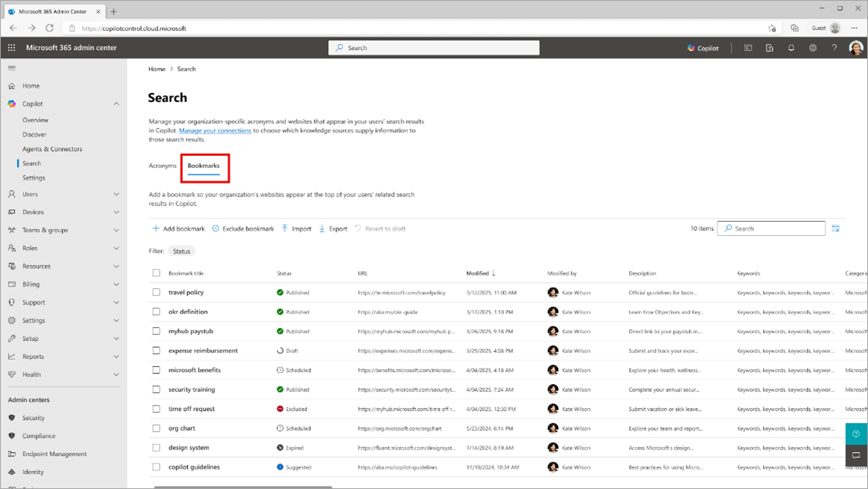Viewport: 868px width, 489px height.
Task: Expand the Roles section in sidebar
Action: coord(116,248)
